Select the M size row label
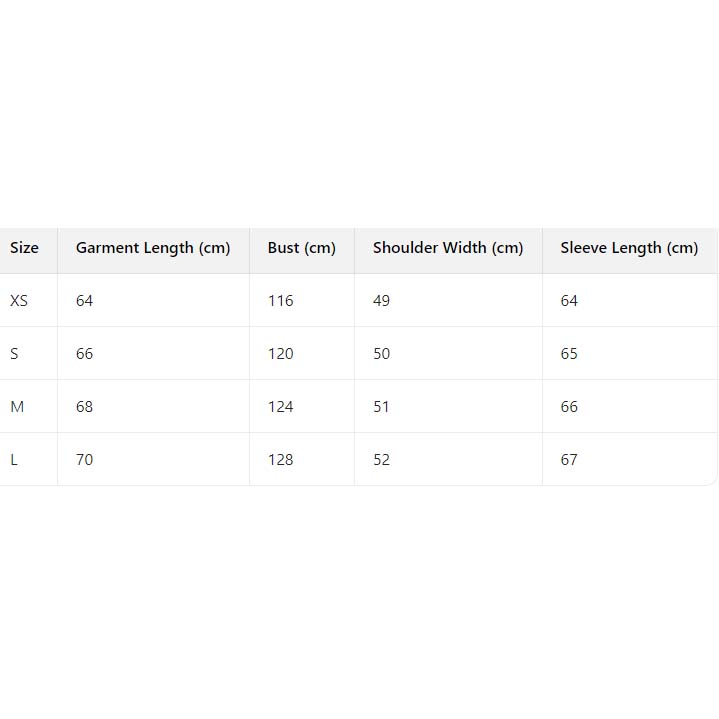Image resolution: width=719 pixels, height=719 pixels. coord(17,407)
